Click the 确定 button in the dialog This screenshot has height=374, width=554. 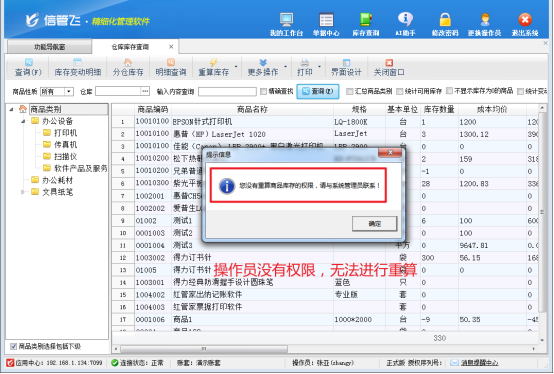coord(375,224)
